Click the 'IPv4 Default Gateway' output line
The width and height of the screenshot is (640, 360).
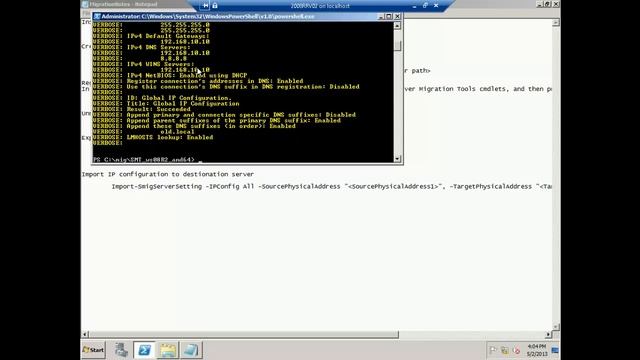(x=168, y=36)
